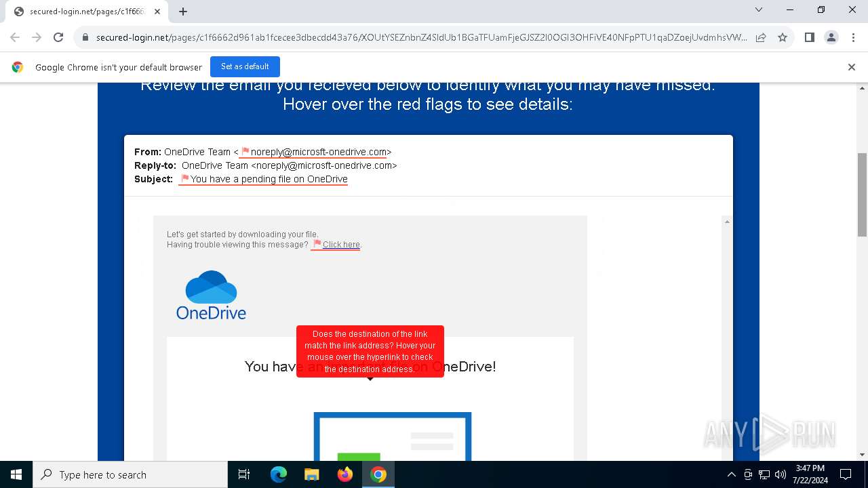Click the red flag beside subject line
The height and width of the screenshot is (488, 868).
(185, 179)
